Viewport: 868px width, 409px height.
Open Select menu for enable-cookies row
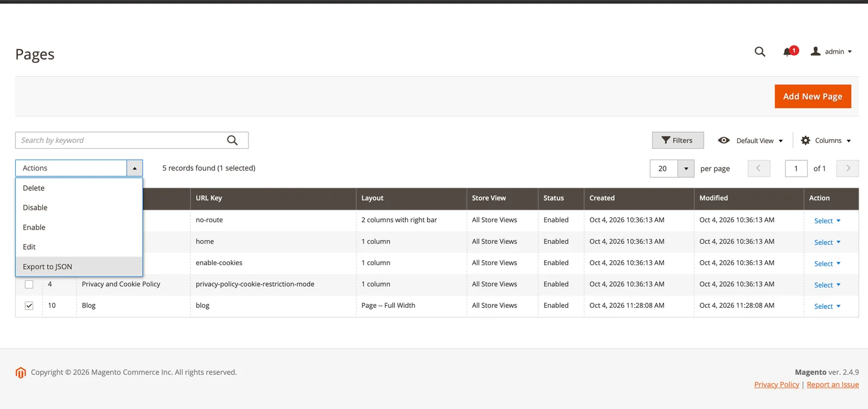(827, 263)
